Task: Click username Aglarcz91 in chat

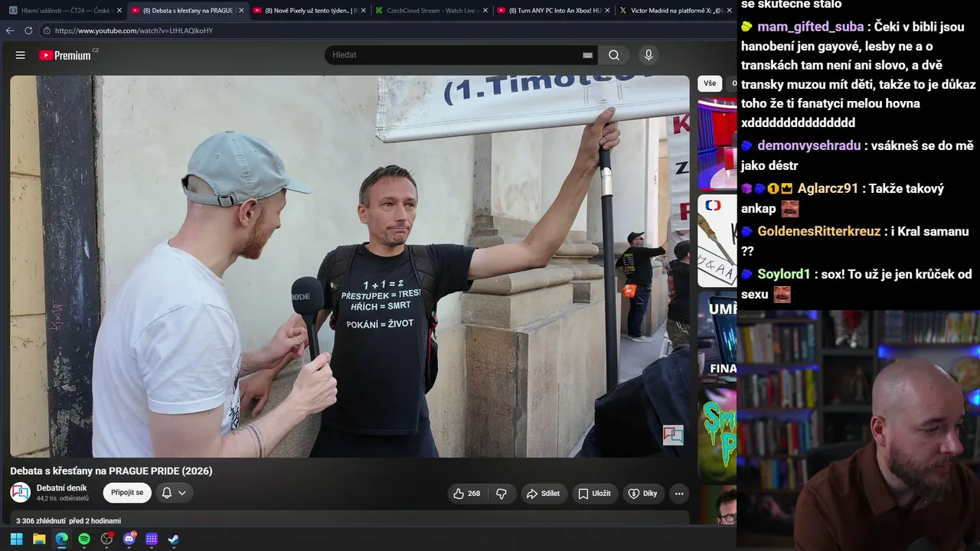Action: pyautogui.click(x=828, y=188)
